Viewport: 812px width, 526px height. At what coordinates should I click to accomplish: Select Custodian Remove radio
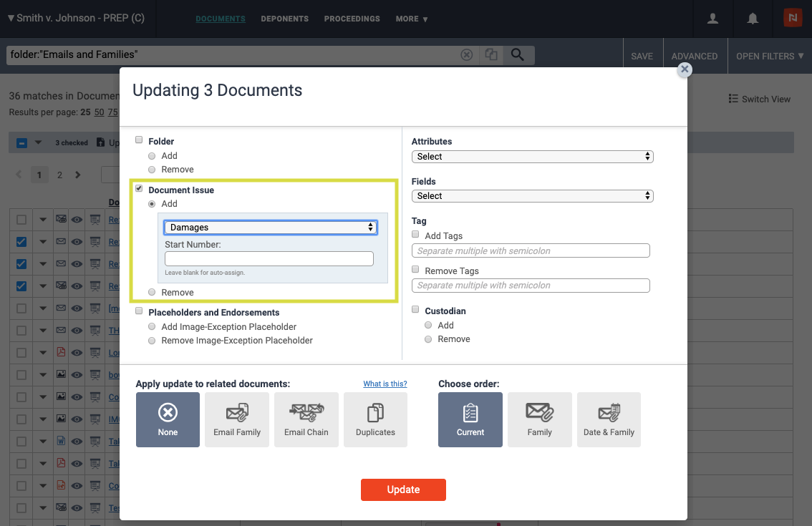[x=428, y=339]
